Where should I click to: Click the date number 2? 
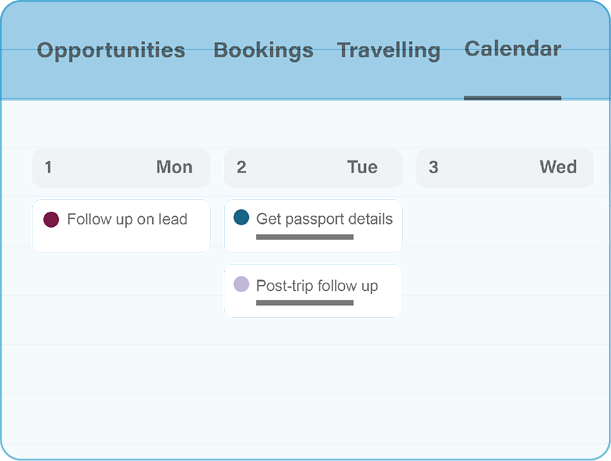point(241,167)
